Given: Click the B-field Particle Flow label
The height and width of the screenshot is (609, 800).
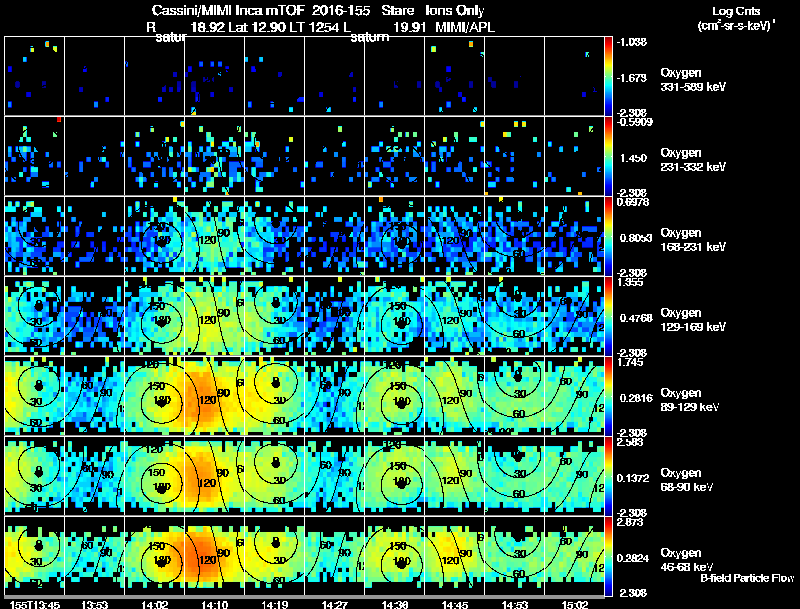Looking at the screenshot, I should click(x=747, y=578).
